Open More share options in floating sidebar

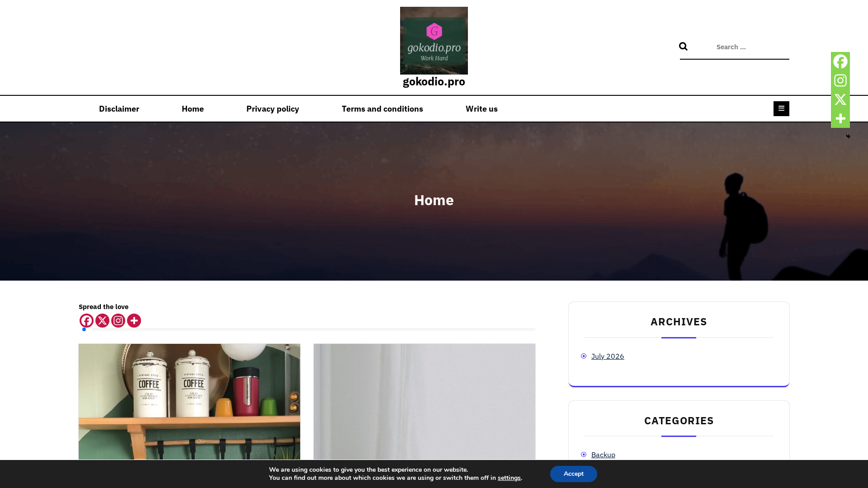(x=840, y=118)
